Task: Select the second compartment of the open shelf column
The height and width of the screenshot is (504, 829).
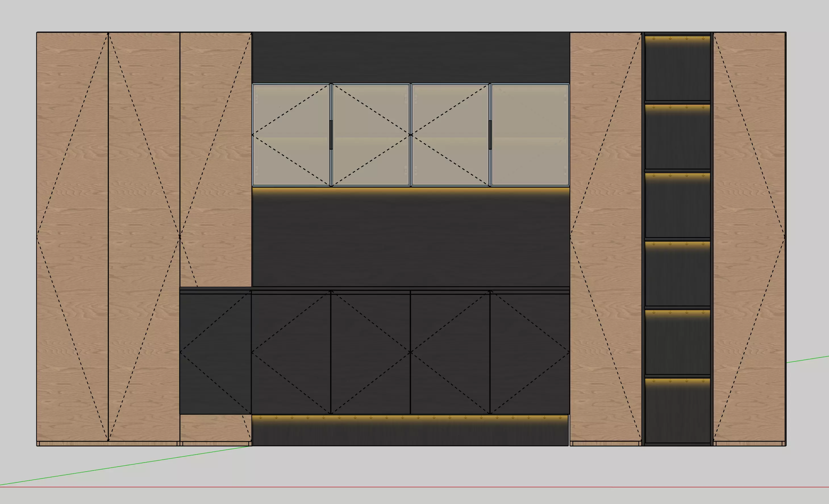Action: click(x=678, y=137)
